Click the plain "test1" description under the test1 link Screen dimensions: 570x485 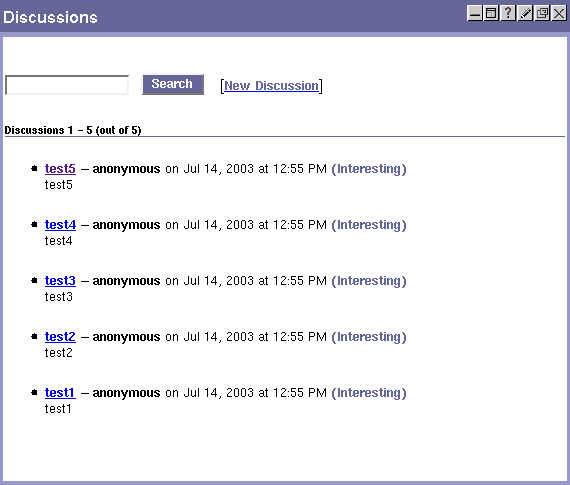coord(58,409)
